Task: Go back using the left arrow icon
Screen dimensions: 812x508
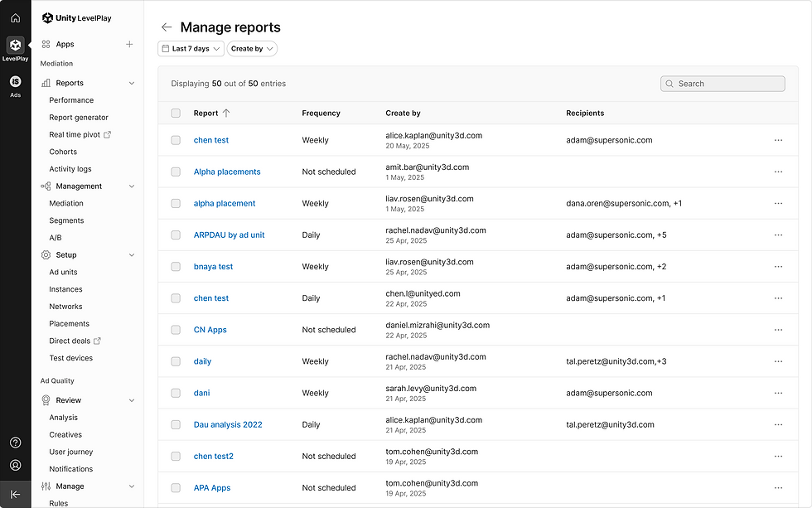Action: pos(167,27)
